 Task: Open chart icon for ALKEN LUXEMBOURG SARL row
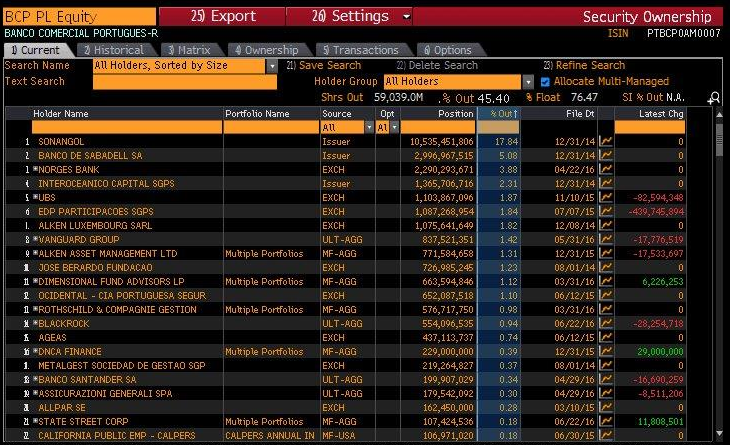click(x=606, y=225)
